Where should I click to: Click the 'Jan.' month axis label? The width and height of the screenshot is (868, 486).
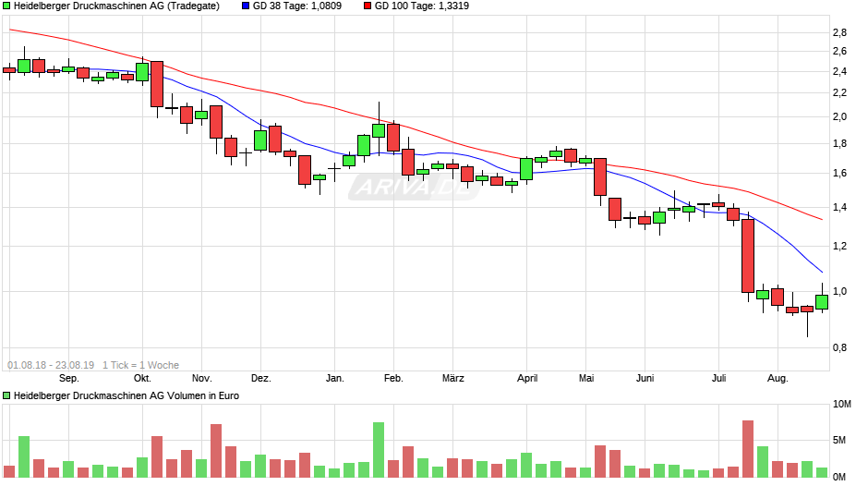coord(335,379)
